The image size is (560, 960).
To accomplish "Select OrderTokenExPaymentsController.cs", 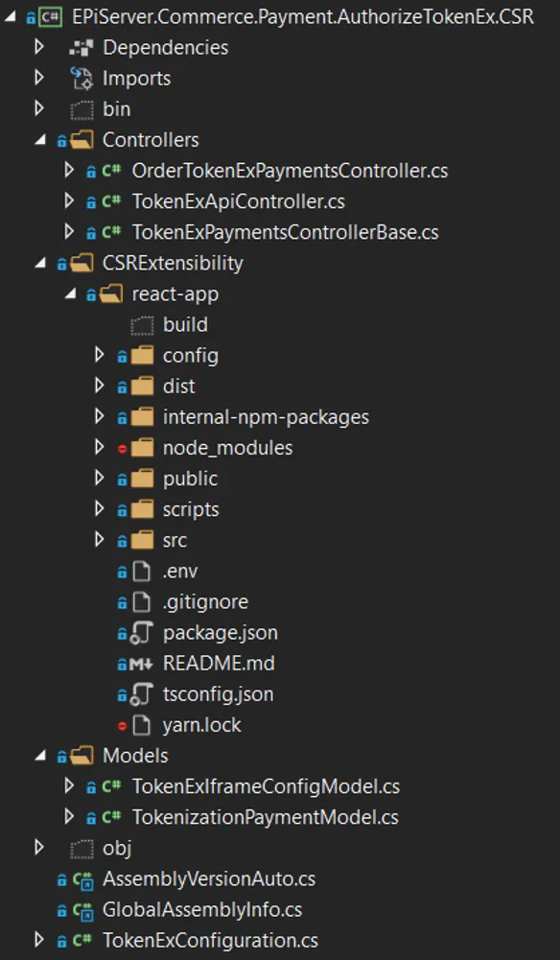I will [x=291, y=171].
